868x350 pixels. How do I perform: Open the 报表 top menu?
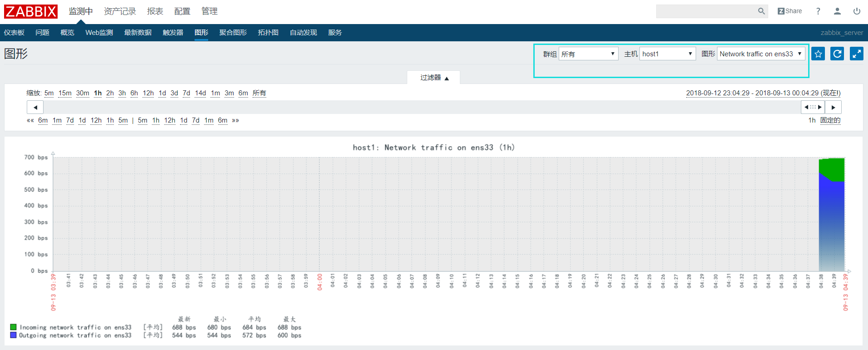(155, 11)
